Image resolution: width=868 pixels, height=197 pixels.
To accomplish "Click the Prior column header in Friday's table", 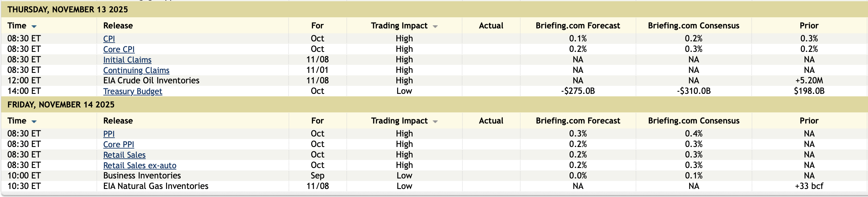I will click(x=809, y=121).
